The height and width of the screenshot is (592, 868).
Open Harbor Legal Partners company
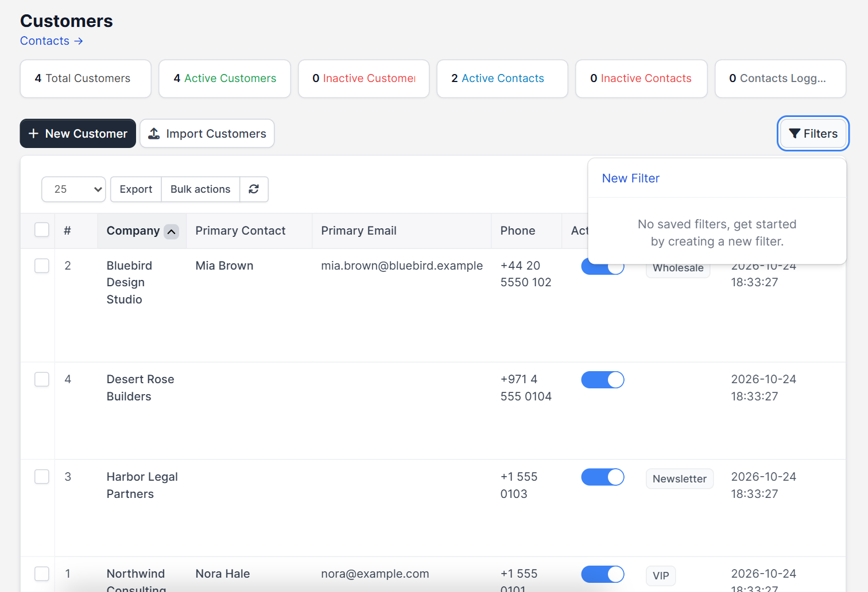(x=142, y=485)
